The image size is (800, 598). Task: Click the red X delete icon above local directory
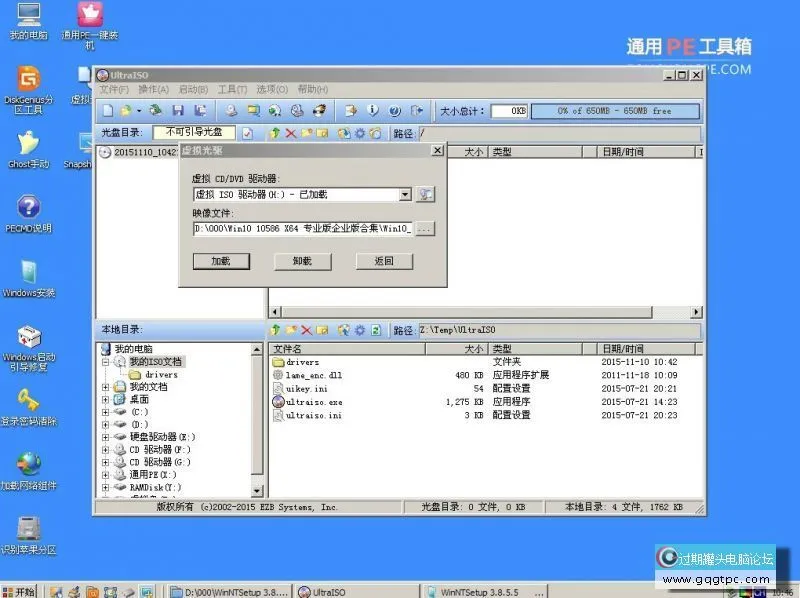tap(306, 329)
